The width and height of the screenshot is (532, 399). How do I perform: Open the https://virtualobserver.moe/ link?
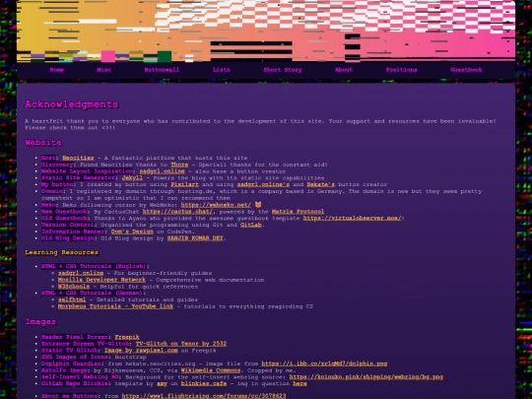pos(352,218)
